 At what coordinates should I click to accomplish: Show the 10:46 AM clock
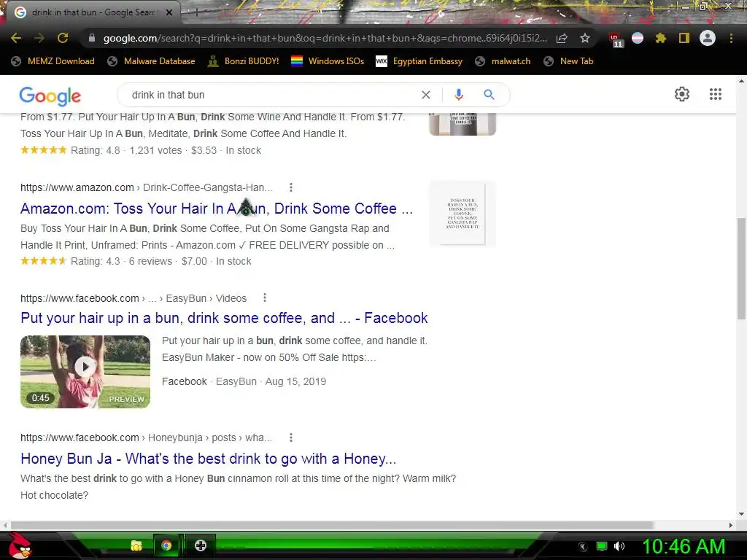tap(683, 546)
